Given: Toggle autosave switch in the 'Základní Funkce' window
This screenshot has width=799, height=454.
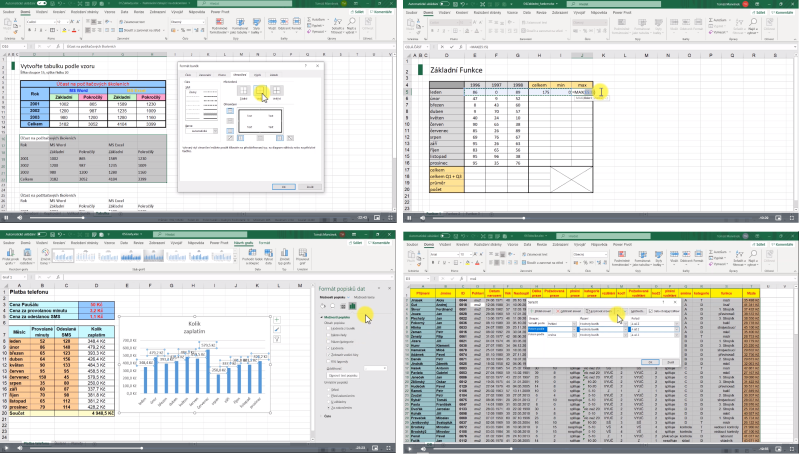Looking at the screenshot, I should (x=444, y=4).
